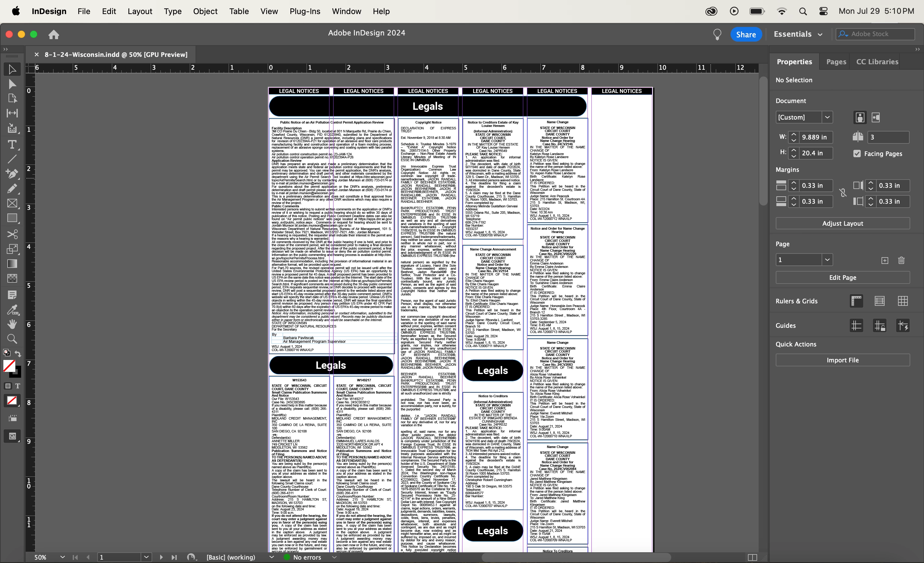Switch to the Pages tab
The height and width of the screenshot is (563, 924).
coord(836,61)
